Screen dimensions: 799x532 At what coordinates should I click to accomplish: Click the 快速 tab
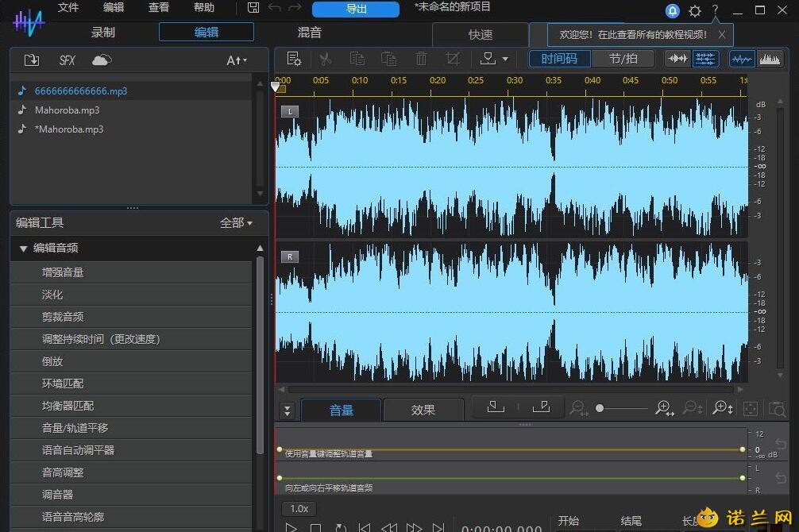click(480, 35)
